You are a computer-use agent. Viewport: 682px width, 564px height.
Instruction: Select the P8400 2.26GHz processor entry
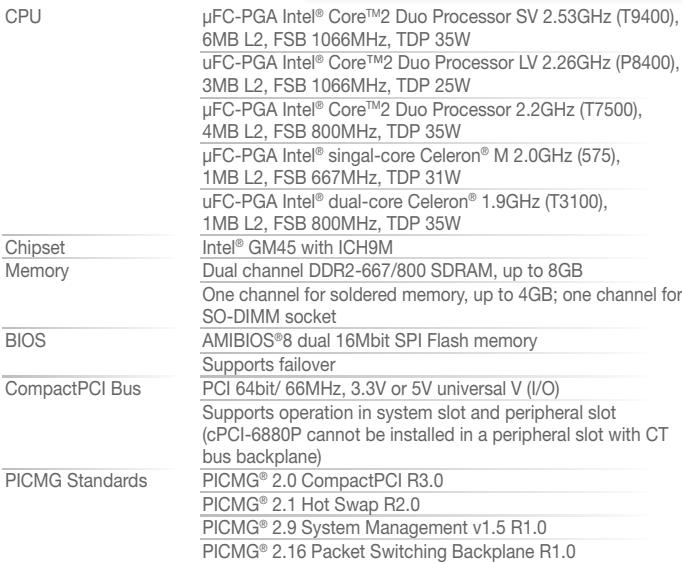click(440, 74)
